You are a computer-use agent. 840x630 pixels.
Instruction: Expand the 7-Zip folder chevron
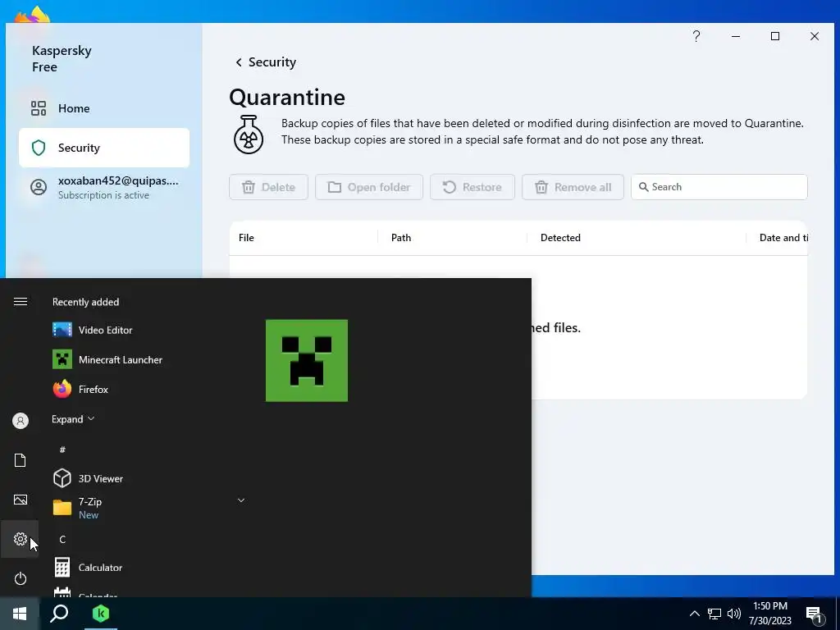[x=241, y=500]
